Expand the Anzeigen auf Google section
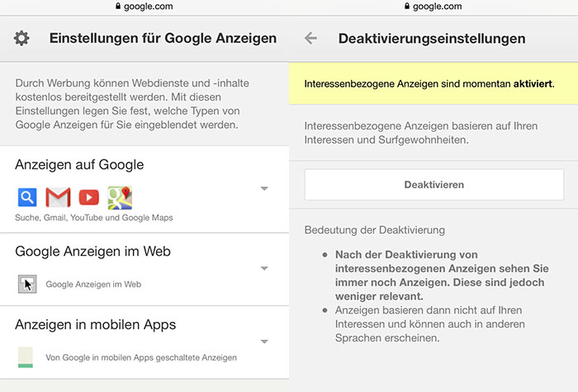 point(264,189)
